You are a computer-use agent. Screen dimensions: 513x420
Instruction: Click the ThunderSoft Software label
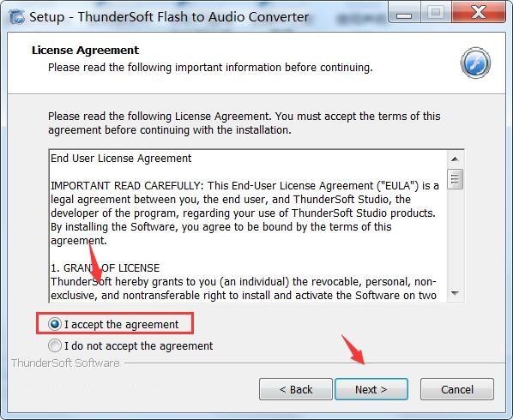tap(65, 363)
